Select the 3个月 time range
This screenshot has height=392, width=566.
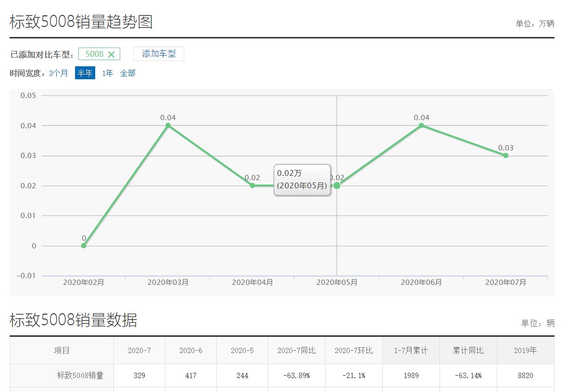tap(59, 73)
